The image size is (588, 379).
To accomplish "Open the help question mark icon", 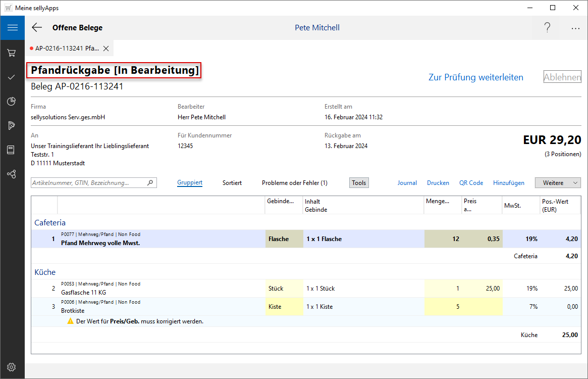I will click(547, 28).
